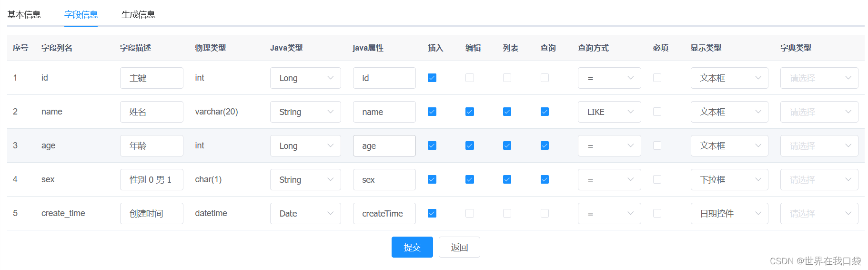Toggle 必填 checkbox for name row

(x=657, y=112)
